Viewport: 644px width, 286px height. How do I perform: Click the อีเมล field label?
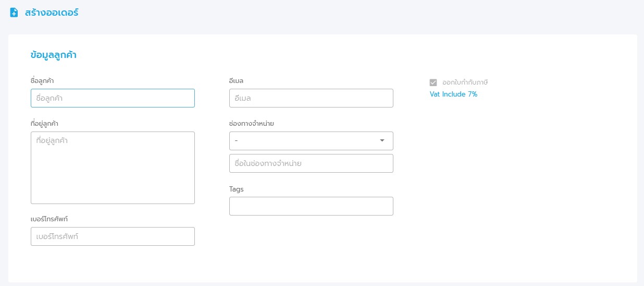pos(237,81)
